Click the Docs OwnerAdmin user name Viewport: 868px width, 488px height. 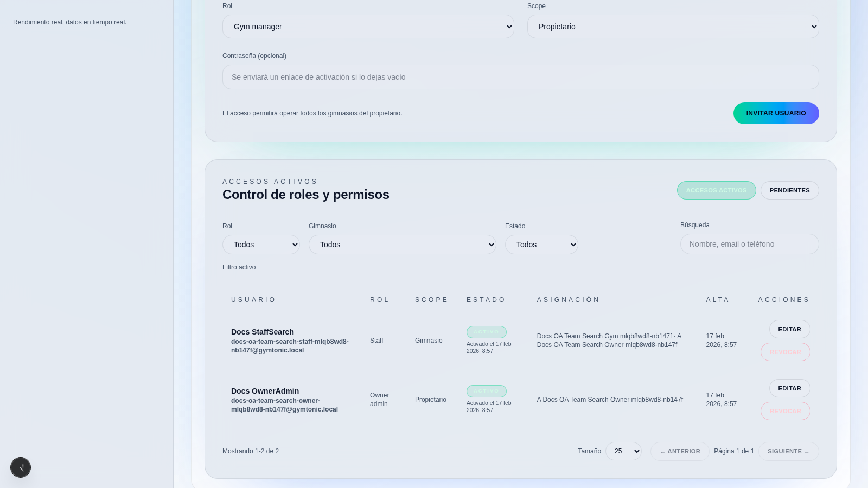[265, 391]
